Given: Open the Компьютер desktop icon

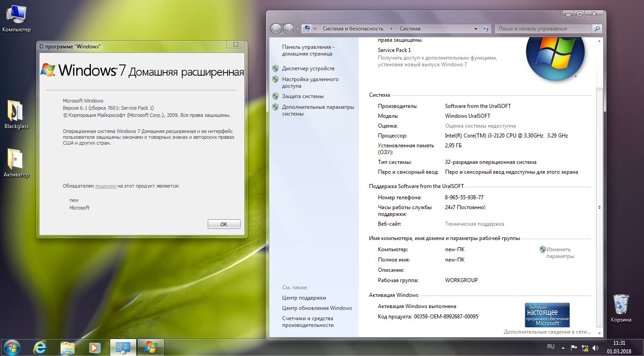Looking at the screenshot, I should pyautogui.click(x=16, y=18).
